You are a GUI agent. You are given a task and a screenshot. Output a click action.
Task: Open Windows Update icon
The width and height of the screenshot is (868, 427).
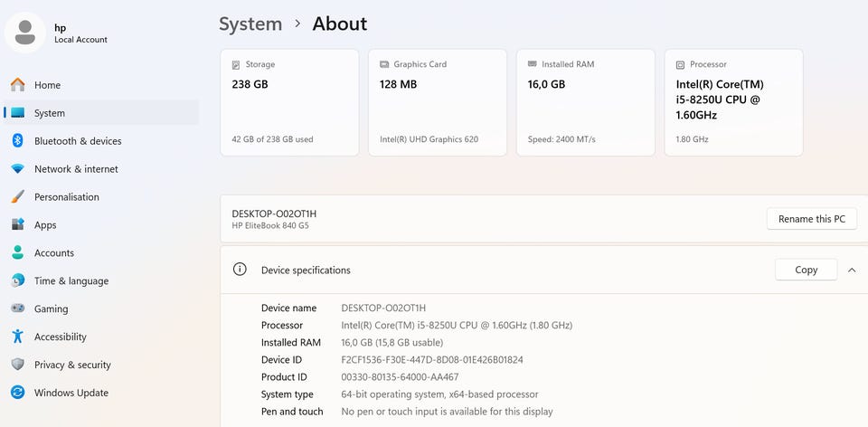click(17, 393)
